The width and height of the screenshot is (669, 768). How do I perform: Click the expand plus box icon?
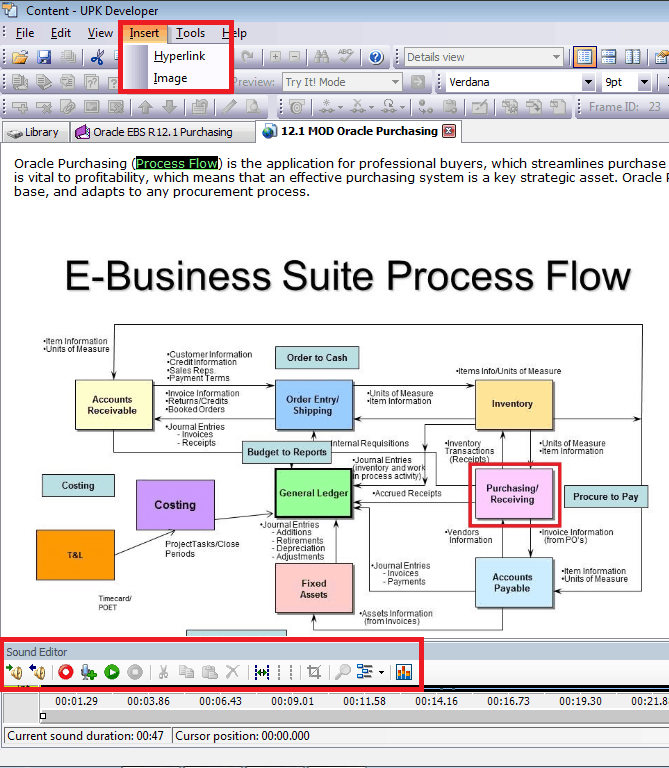click(x=275, y=57)
